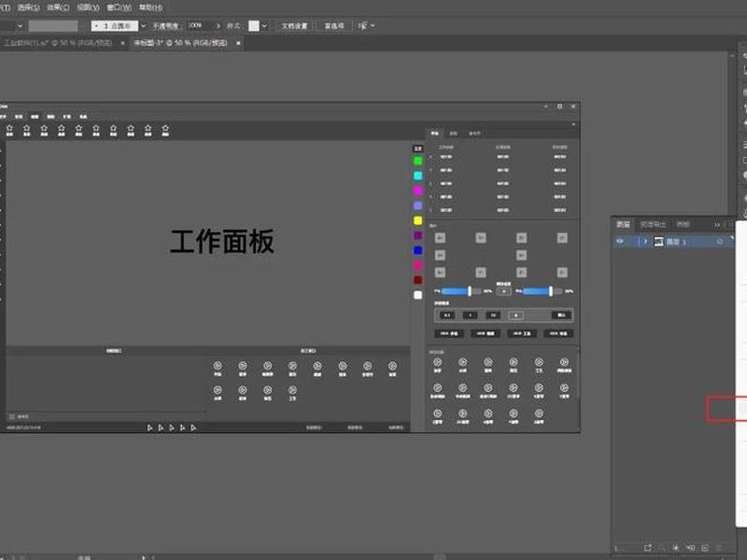Click the cyan swatch in the artboard mockup
Viewport: 747px width, 560px height.
(x=417, y=175)
